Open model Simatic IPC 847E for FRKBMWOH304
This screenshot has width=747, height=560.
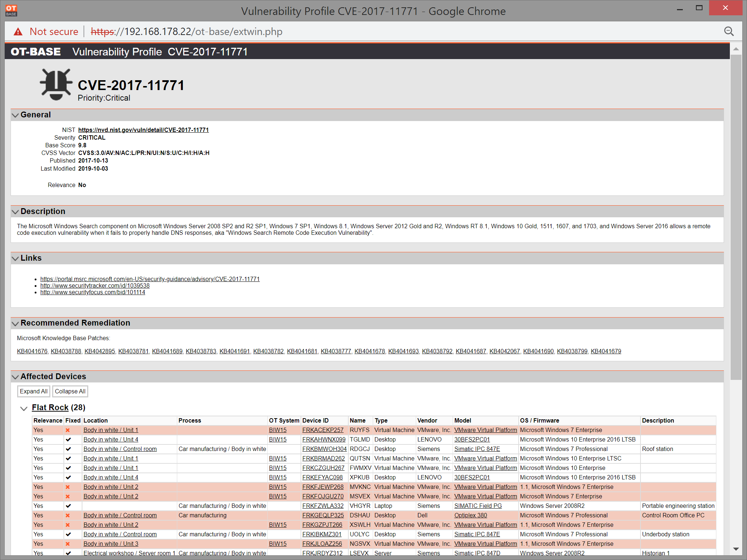tap(477, 449)
